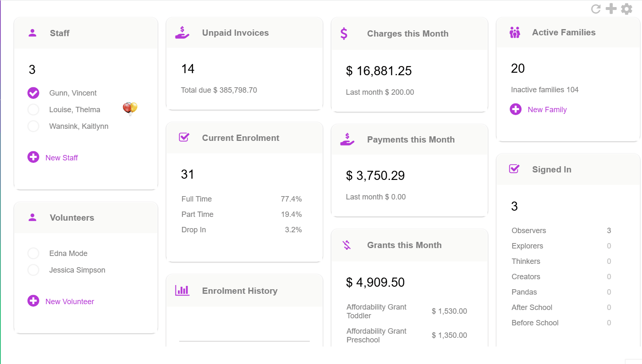Screen dimensions: 642x364
Task: Click the Active Families group icon
Action: coord(515,32)
